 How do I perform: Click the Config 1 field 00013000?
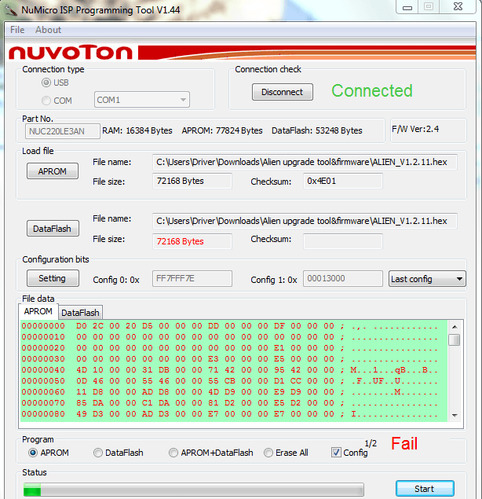(x=343, y=278)
